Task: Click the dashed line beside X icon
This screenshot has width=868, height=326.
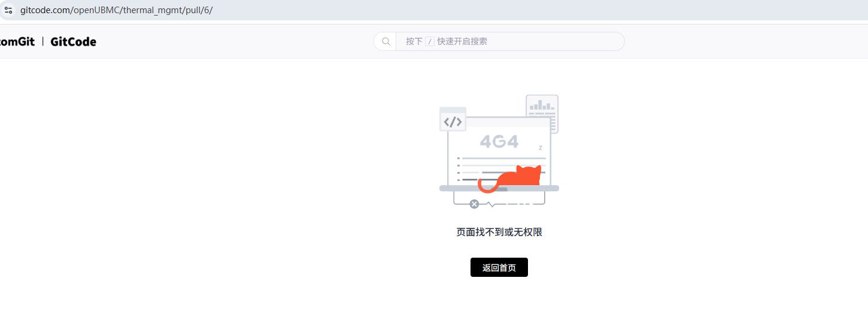Action: click(520, 204)
